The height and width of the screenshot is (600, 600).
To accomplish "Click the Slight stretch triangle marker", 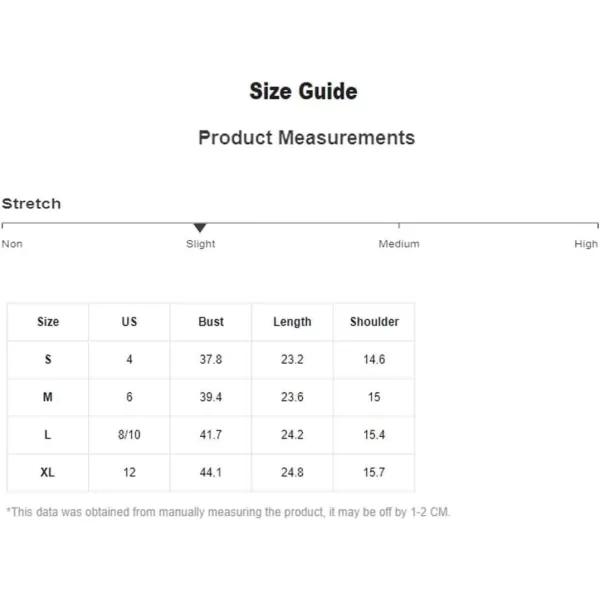I will pyautogui.click(x=200, y=228).
